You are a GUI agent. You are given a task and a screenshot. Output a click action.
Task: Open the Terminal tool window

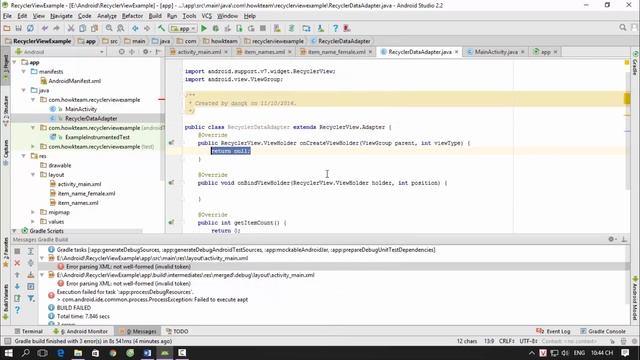28,331
